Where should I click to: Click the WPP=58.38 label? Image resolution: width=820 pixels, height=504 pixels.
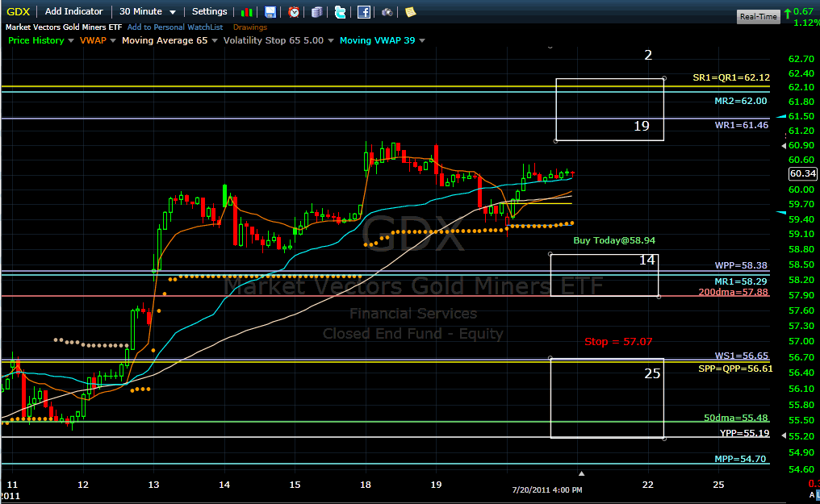coord(741,265)
